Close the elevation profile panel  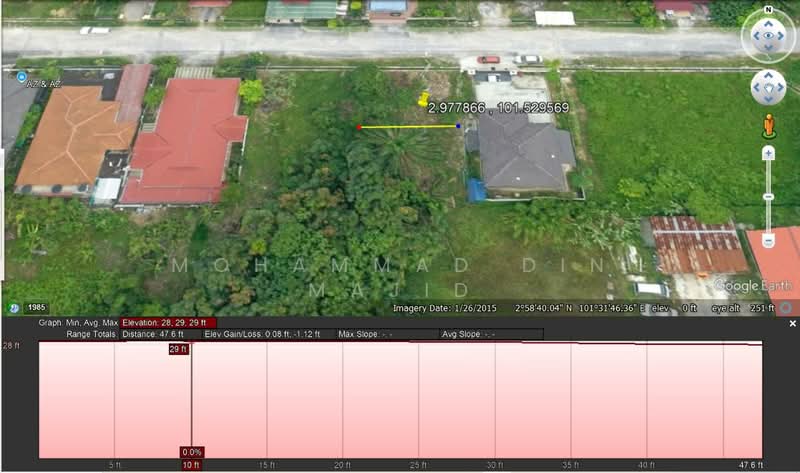click(x=792, y=324)
